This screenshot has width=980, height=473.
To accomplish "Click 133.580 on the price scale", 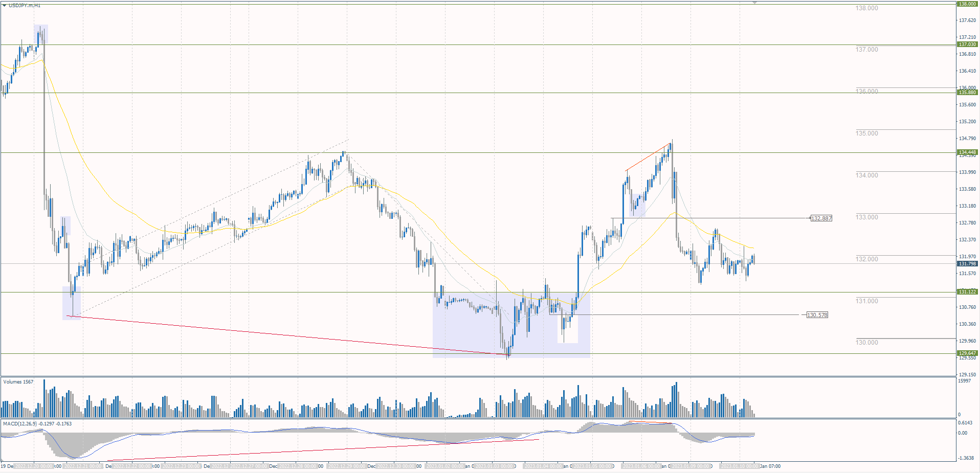I will [967, 189].
